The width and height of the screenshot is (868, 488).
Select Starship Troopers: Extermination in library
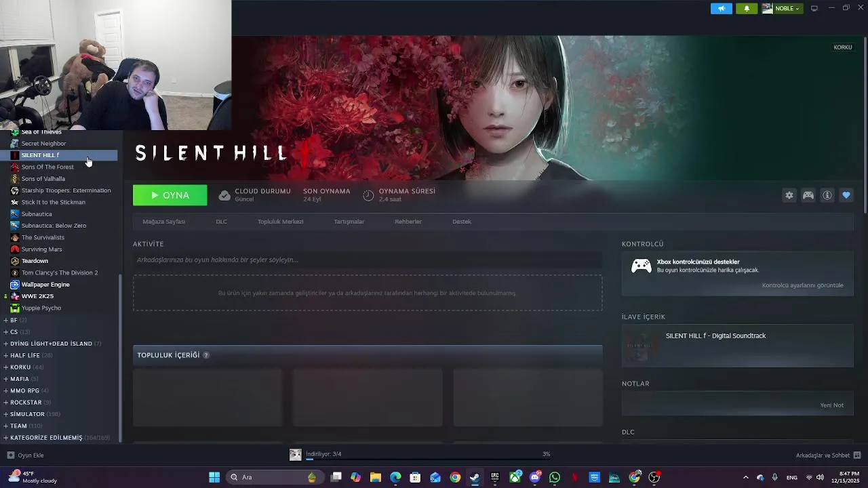66,190
